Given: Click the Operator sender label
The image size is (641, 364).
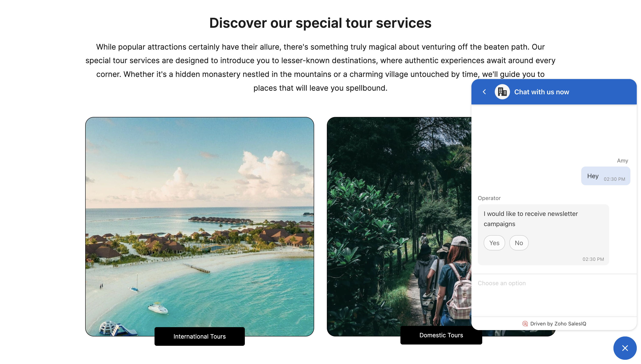Looking at the screenshot, I should 489,198.
